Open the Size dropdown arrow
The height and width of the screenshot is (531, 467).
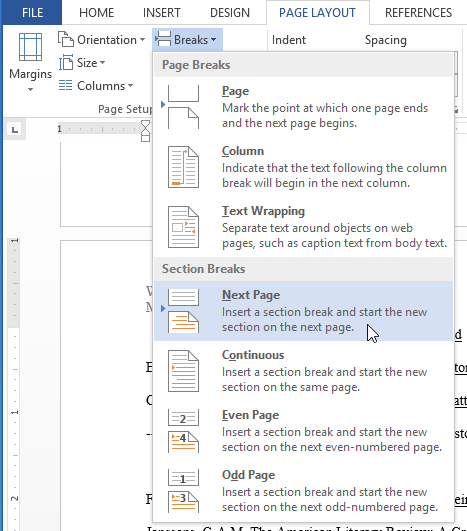[x=102, y=63]
